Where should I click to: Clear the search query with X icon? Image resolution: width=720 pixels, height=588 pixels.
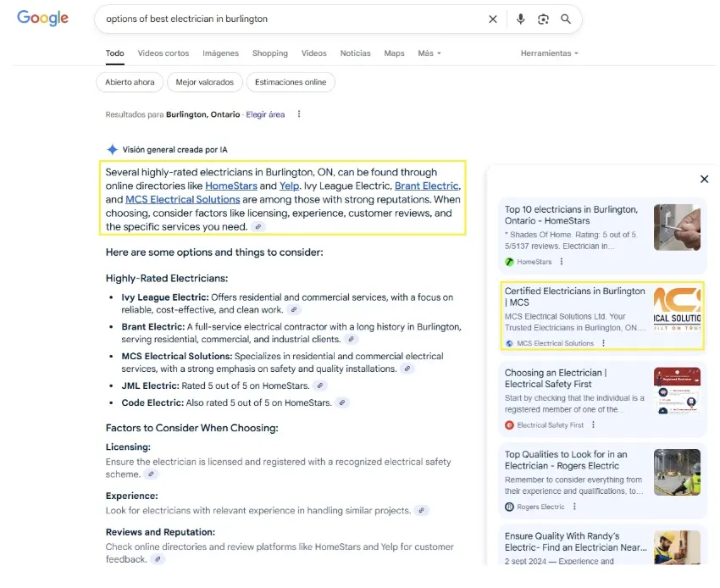click(x=493, y=19)
